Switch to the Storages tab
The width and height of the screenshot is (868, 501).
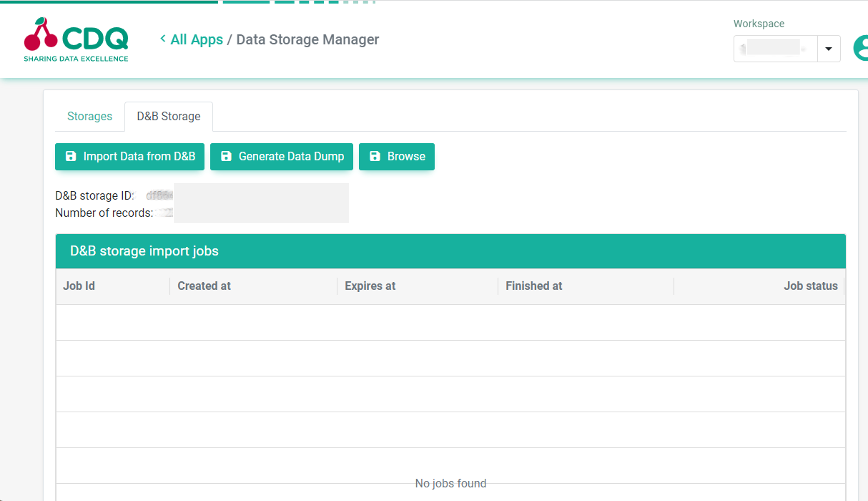pyautogui.click(x=90, y=116)
